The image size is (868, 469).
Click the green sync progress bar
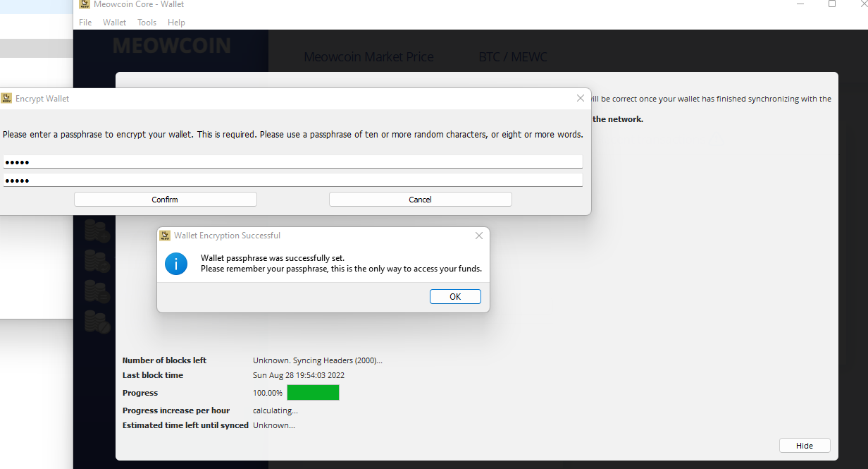point(313,393)
